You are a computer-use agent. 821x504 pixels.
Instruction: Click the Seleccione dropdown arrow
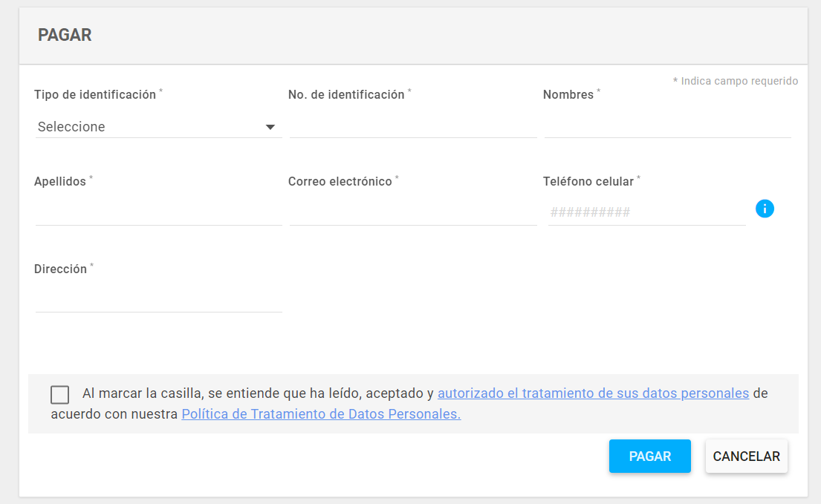point(270,126)
